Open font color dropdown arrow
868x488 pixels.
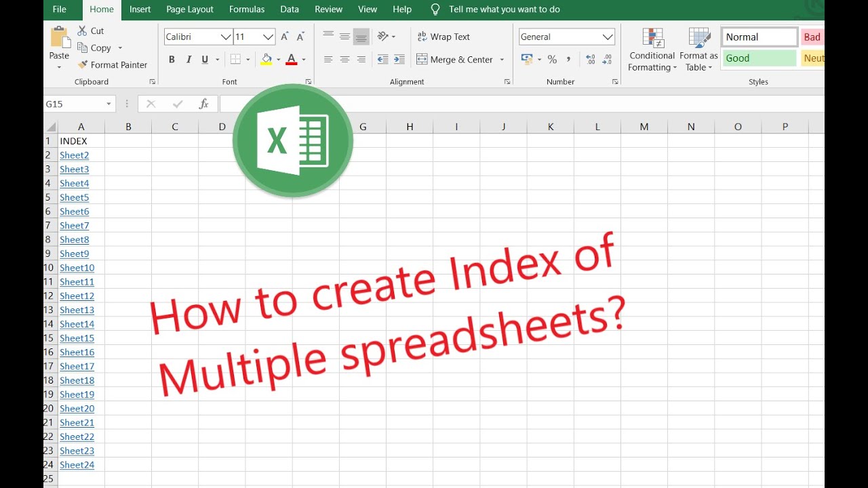303,60
